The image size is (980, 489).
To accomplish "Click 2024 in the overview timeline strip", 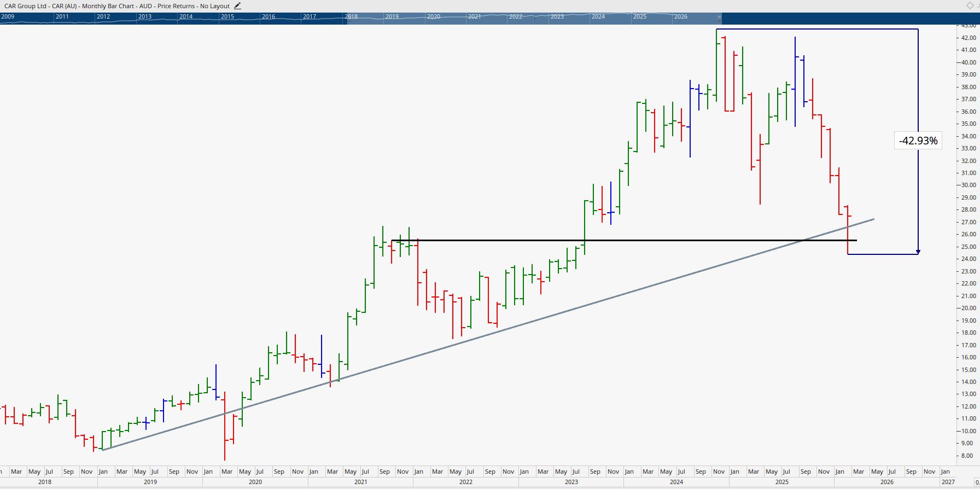I will click(598, 17).
